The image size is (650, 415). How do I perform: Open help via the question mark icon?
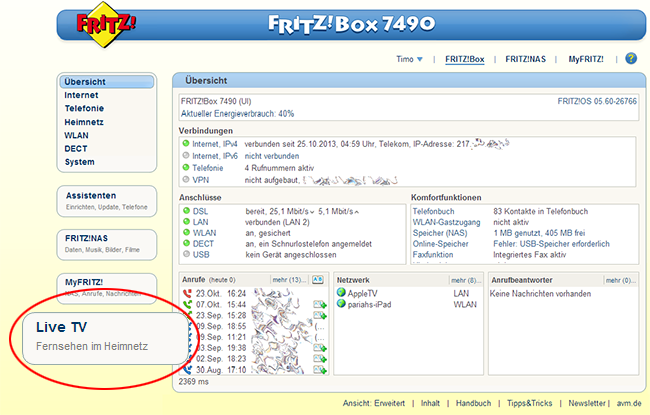(x=631, y=58)
